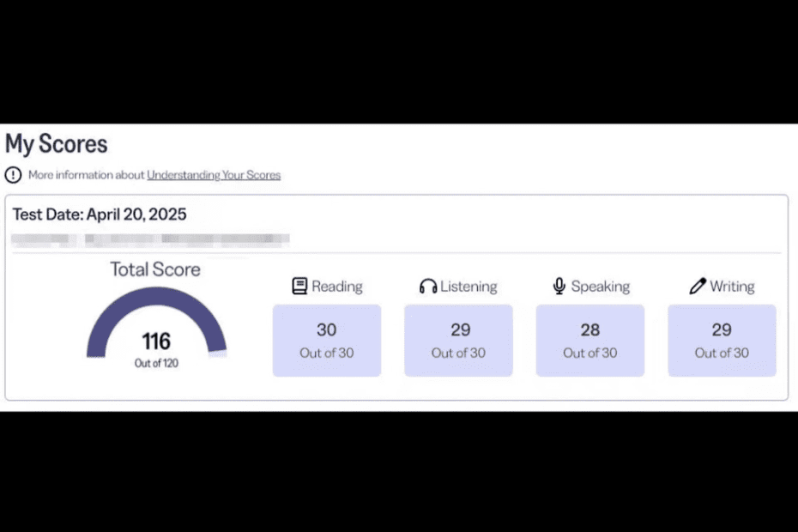The height and width of the screenshot is (532, 798).
Task: Click the Reading section label
Action: 337,287
